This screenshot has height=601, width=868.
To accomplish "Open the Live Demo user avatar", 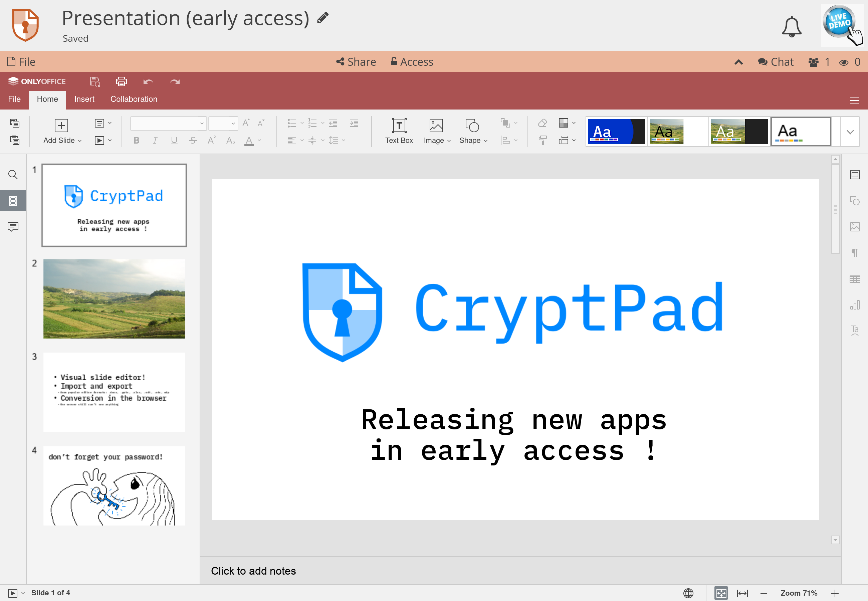I will 842,25.
